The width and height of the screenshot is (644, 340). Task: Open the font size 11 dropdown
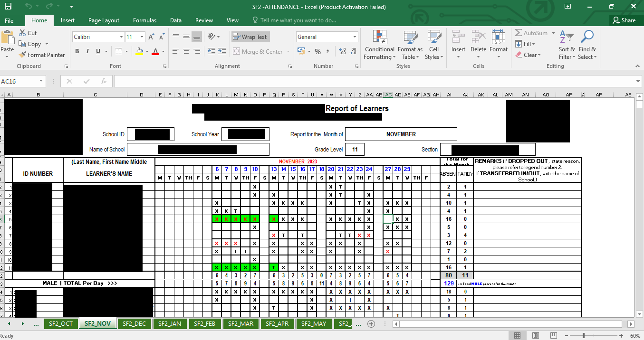[142, 37]
